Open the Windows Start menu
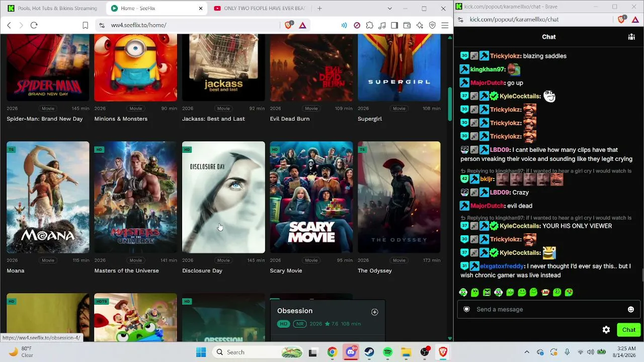 (201, 352)
